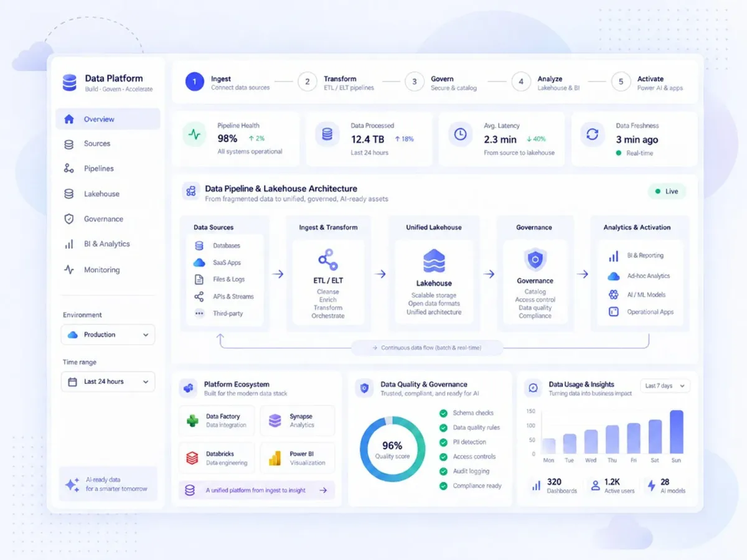Click the Avg. Latency clock icon
This screenshot has height=560, width=747.
[460, 134]
